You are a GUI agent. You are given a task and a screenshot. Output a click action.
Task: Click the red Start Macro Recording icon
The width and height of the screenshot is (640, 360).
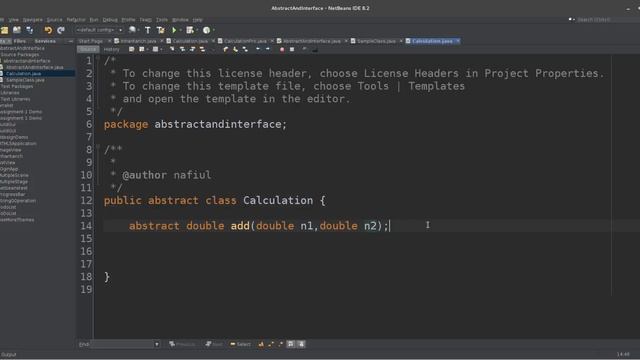[x=282, y=49]
